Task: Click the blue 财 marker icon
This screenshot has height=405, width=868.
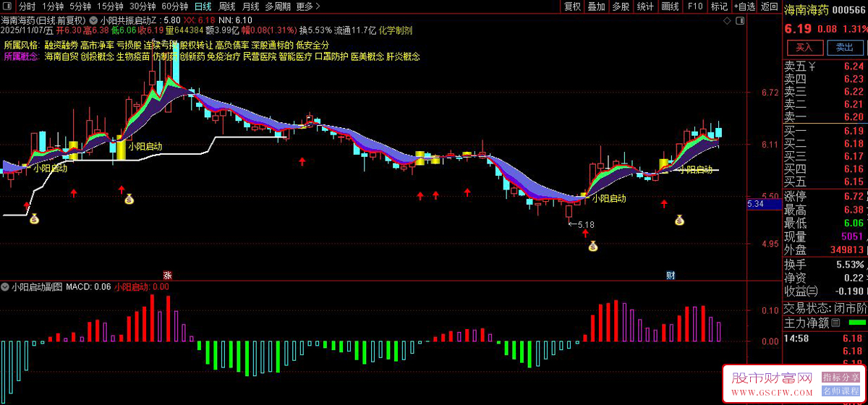Action: pyautogui.click(x=671, y=275)
